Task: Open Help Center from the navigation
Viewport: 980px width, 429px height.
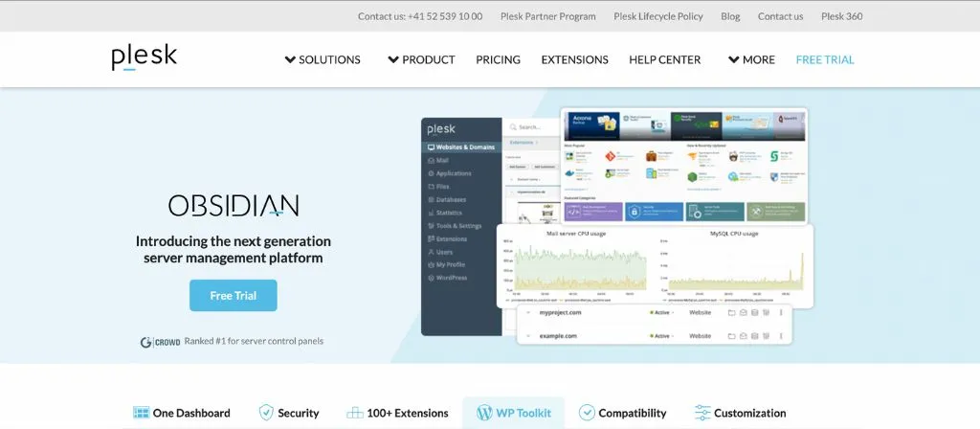Action: coord(664,59)
